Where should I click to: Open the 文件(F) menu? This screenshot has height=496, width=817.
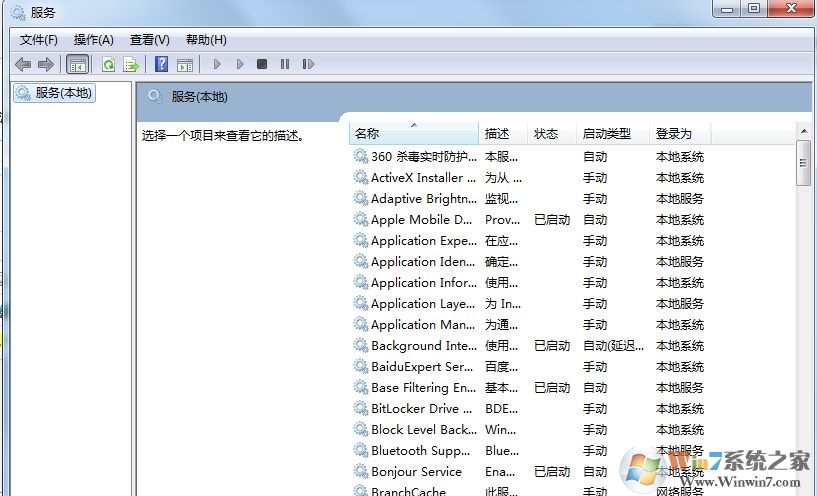(x=39, y=40)
